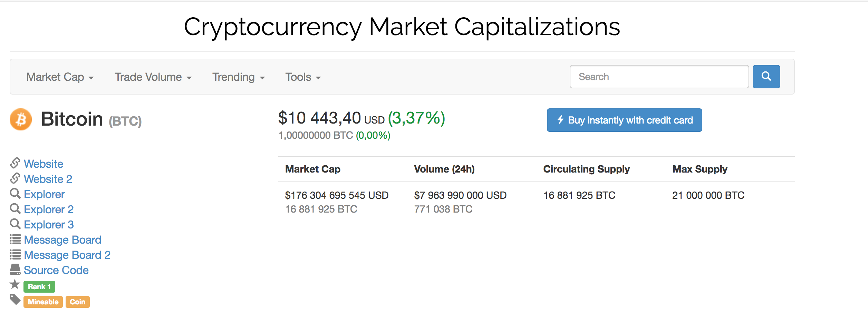This screenshot has width=868, height=323.
Task: Select the green Rank 1 badge
Action: pyautogui.click(x=39, y=287)
